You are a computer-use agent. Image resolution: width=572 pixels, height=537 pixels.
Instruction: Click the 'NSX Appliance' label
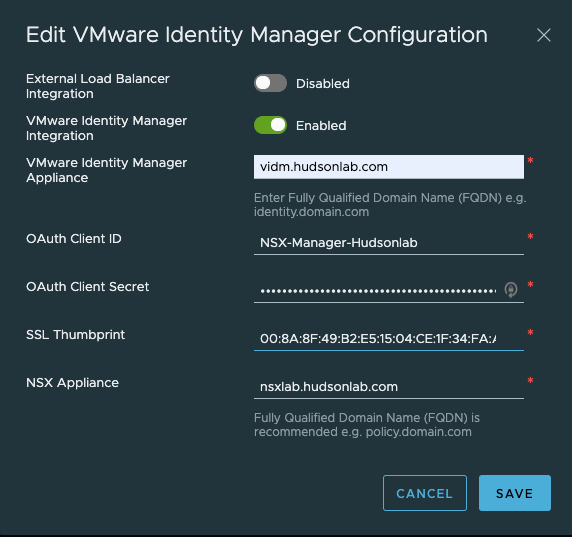click(72, 383)
